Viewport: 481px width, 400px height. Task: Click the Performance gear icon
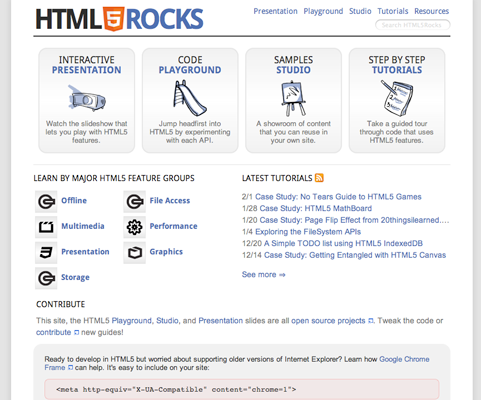tap(134, 227)
